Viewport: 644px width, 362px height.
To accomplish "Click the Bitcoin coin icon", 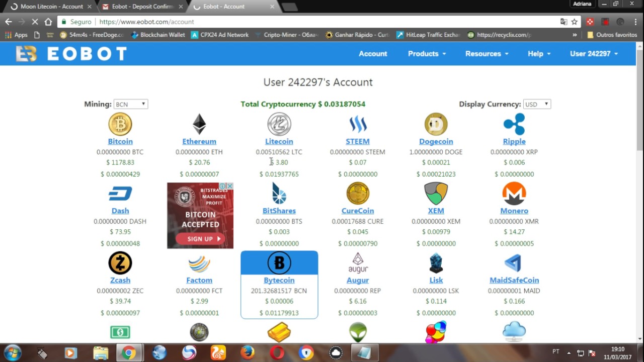I will 120,124.
